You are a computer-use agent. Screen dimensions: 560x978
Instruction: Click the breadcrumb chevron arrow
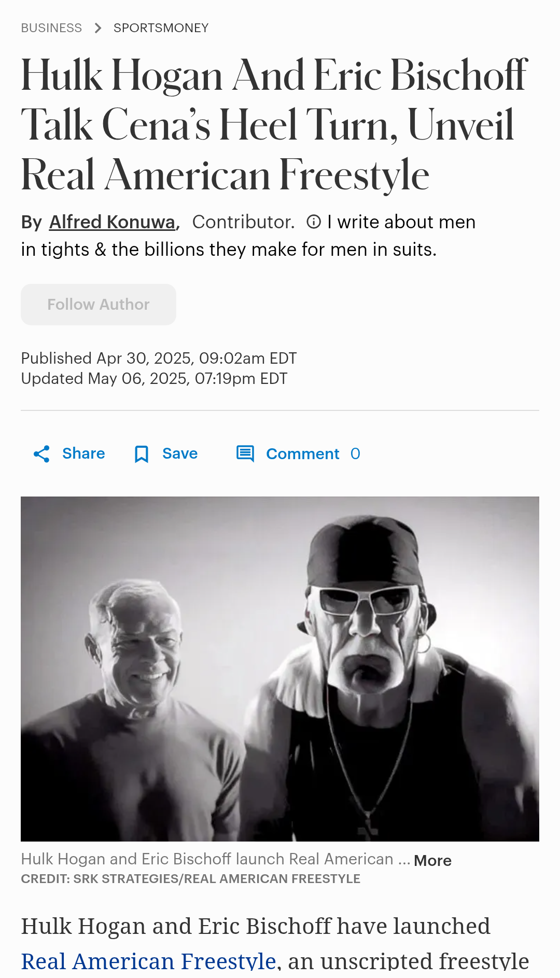pyautogui.click(x=98, y=28)
